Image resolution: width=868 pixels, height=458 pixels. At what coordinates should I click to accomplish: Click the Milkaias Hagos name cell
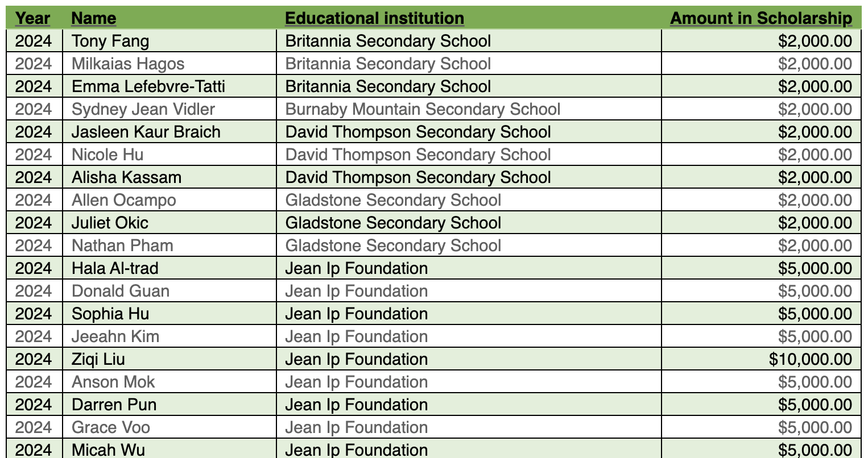tap(128, 64)
